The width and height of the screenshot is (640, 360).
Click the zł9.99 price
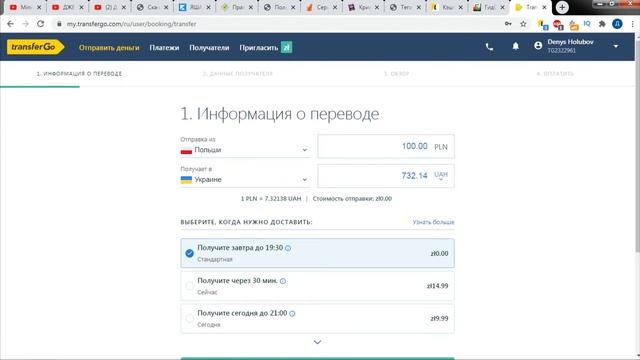coord(439,318)
